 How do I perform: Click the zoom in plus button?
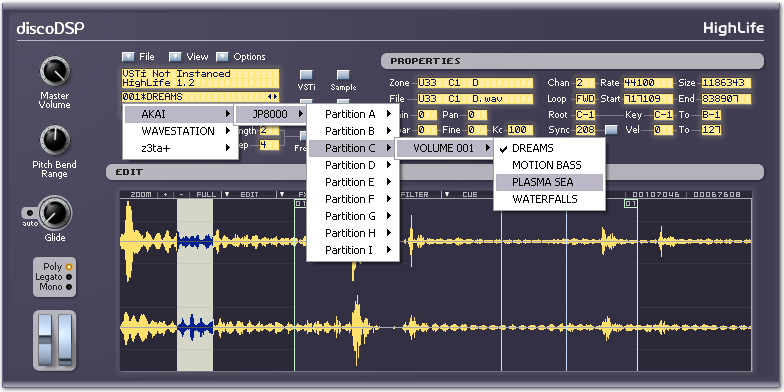click(166, 194)
